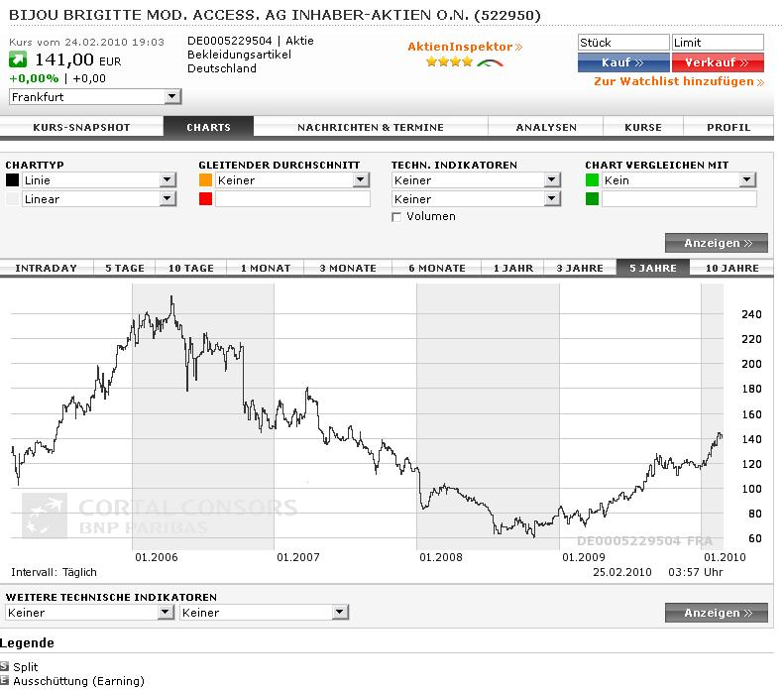Open the Frankfurt exchange dropdown

pyautogui.click(x=95, y=96)
